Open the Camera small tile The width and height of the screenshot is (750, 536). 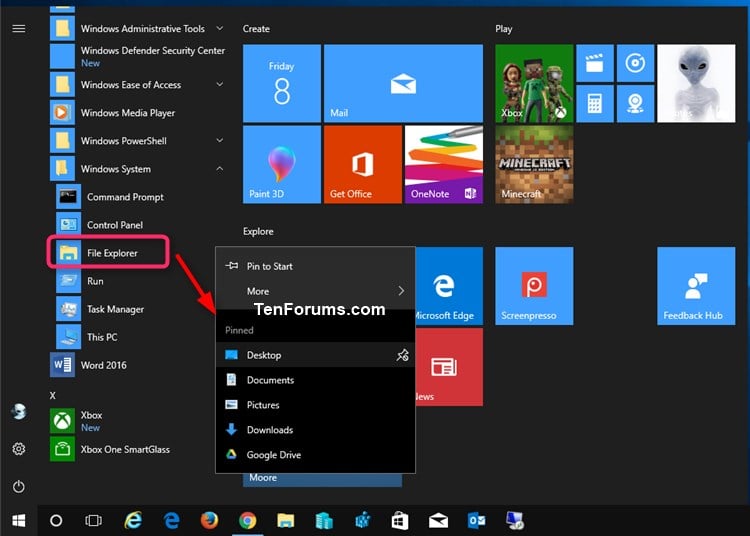click(x=635, y=104)
